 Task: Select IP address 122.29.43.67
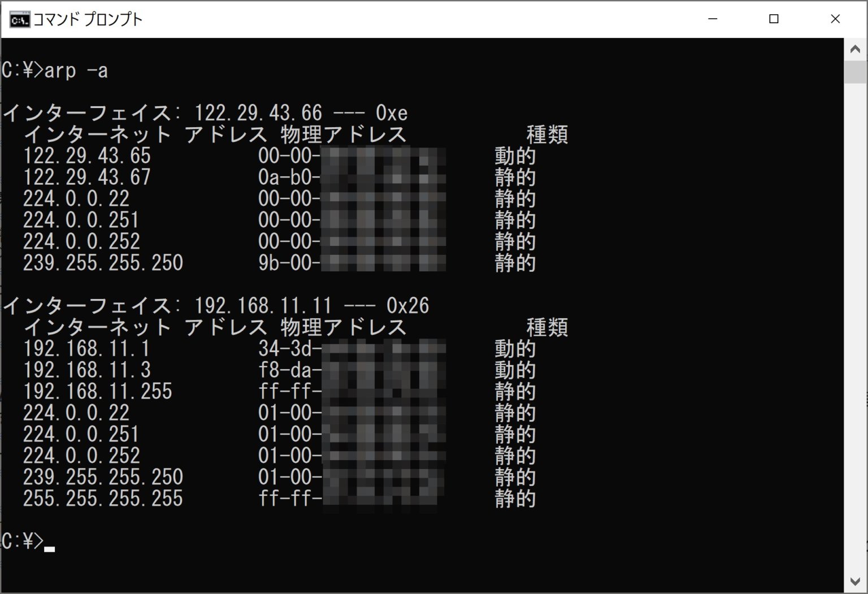[x=87, y=177]
